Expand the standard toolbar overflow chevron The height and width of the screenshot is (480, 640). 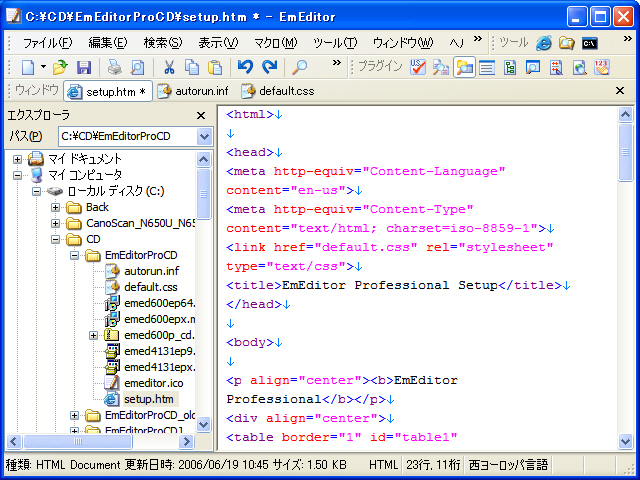pyautogui.click(x=336, y=62)
